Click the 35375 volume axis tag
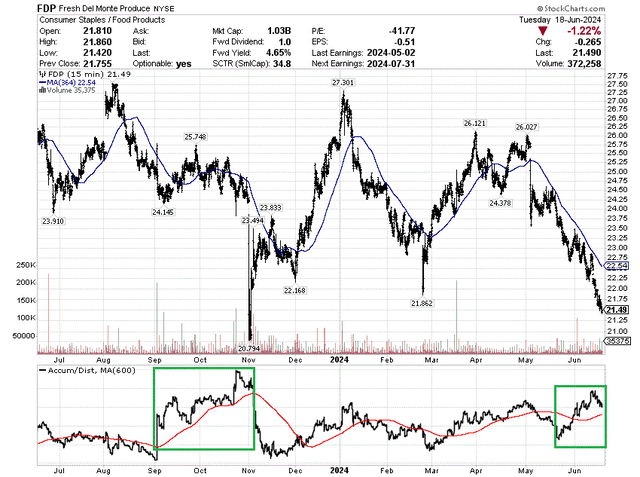 pyautogui.click(x=618, y=341)
